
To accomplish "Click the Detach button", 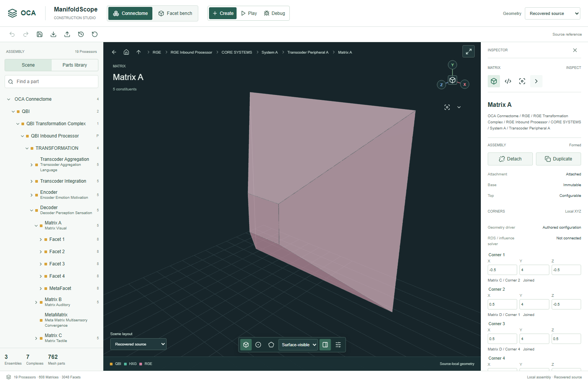I will click(x=510, y=159).
